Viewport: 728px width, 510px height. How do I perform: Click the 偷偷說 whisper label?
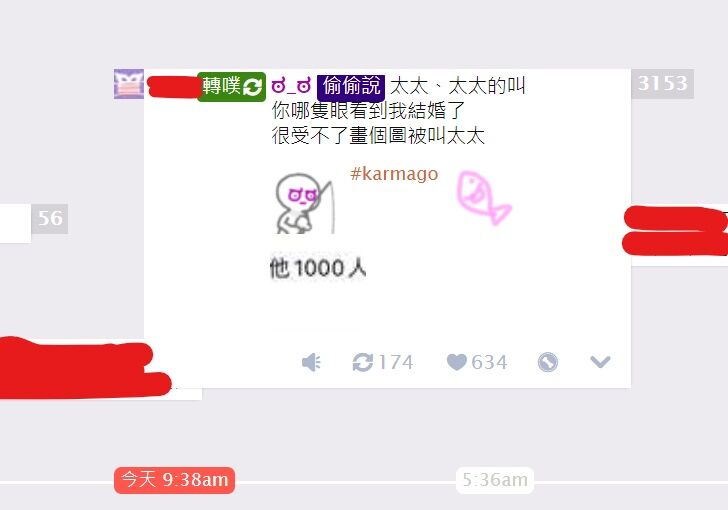(351, 87)
